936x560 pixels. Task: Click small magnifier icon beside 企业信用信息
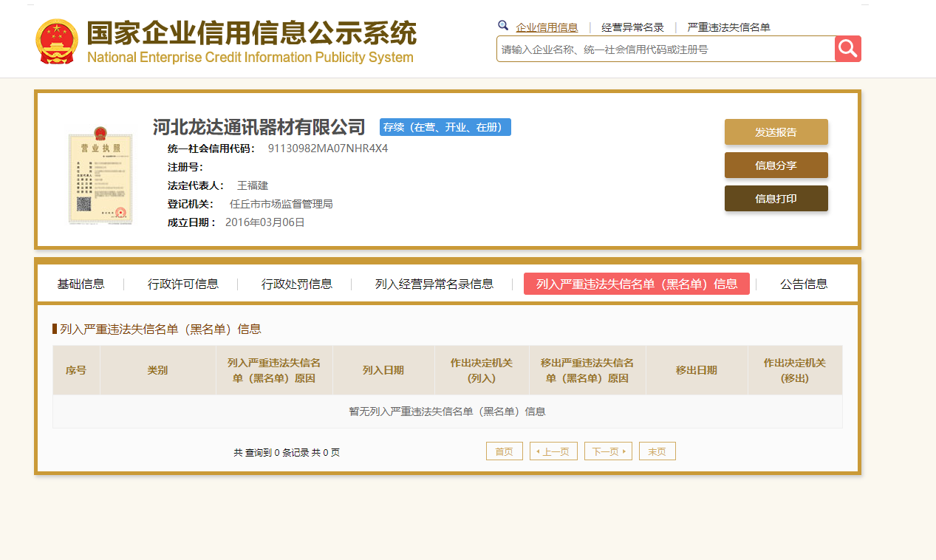tap(503, 25)
